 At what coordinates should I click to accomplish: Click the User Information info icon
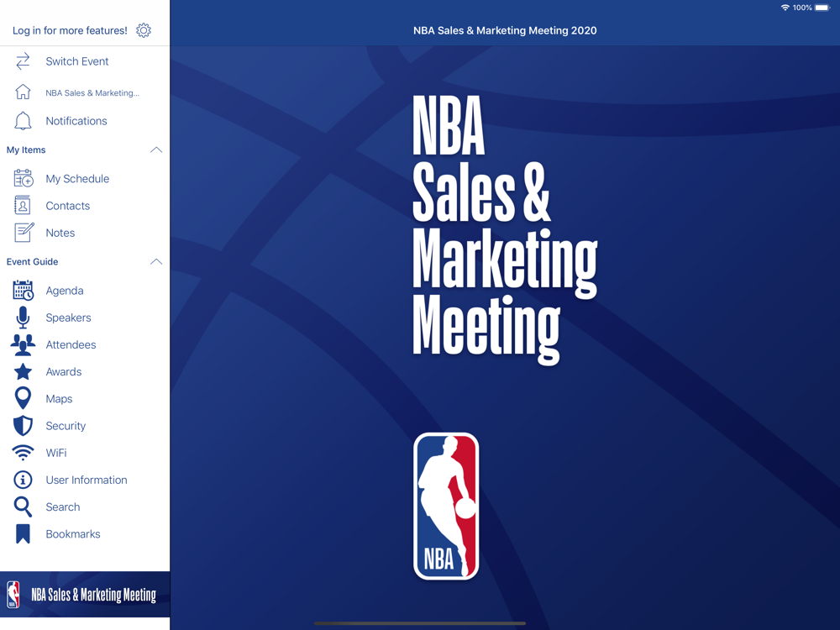[23, 480]
